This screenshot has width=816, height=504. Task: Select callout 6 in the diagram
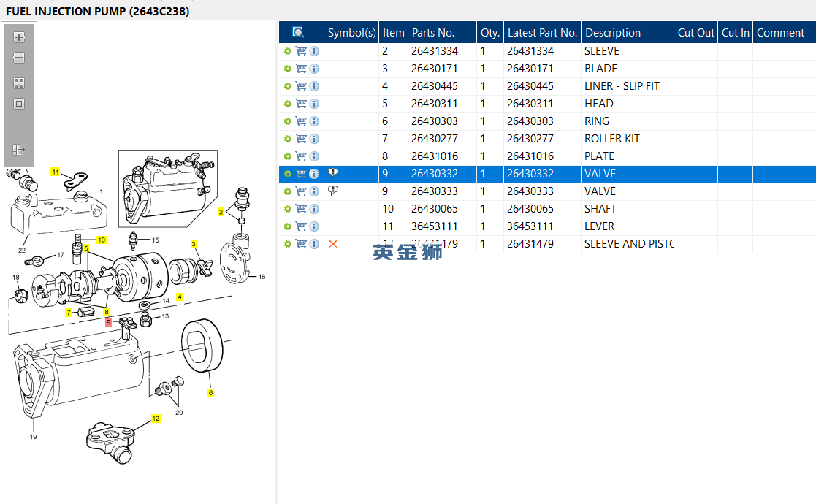click(211, 393)
